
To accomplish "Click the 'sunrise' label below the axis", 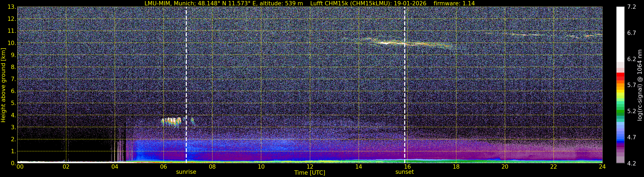I will 186,172.
